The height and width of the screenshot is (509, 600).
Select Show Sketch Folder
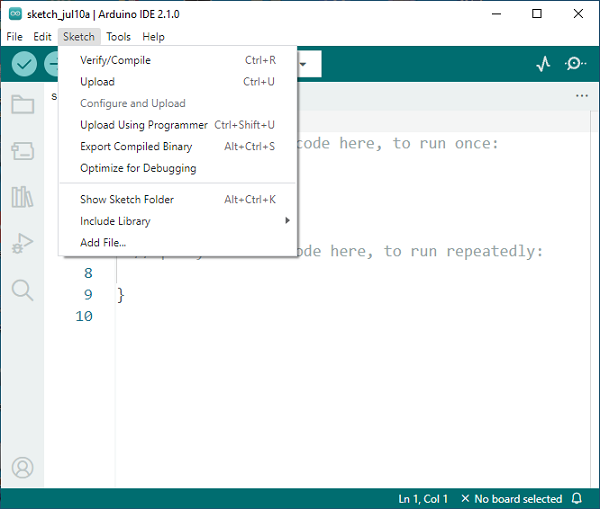[x=178, y=199]
